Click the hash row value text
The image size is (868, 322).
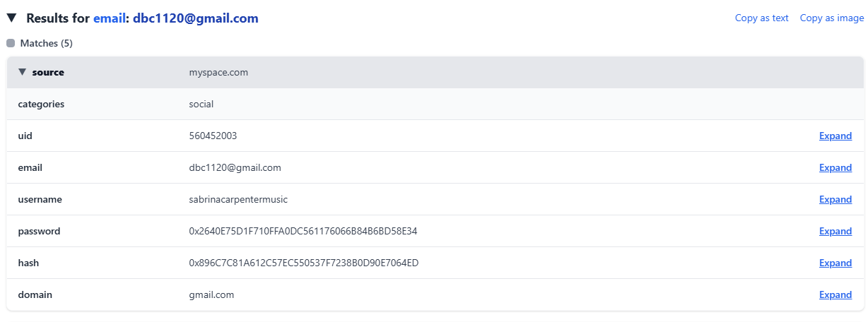tap(304, 263)
